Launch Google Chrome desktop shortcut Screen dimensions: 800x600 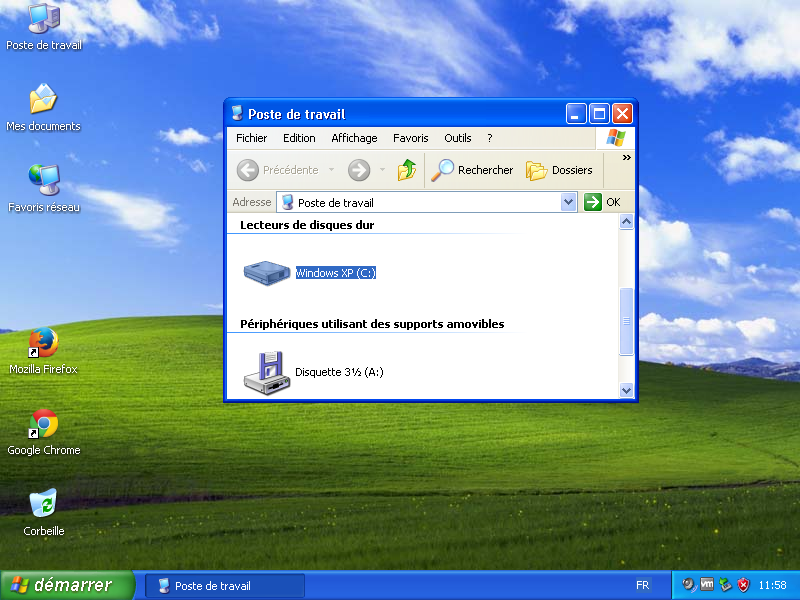click(x=43, y=425)
